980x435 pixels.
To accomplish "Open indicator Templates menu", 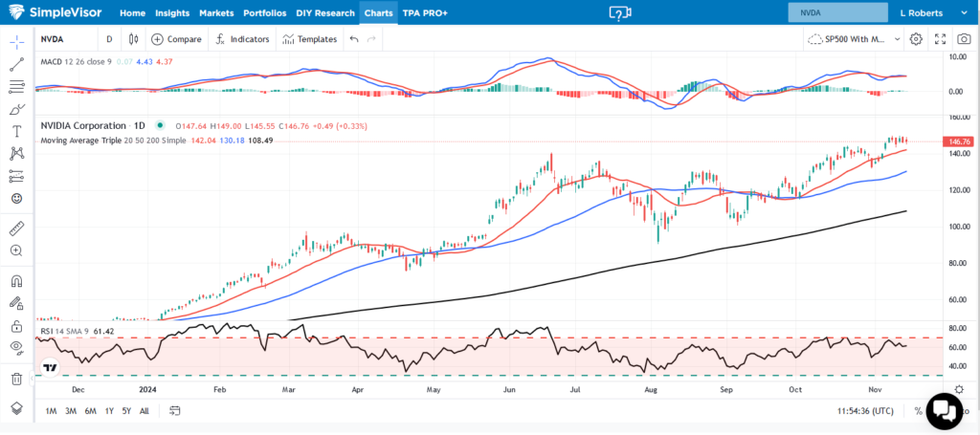I will click(310, 39).
